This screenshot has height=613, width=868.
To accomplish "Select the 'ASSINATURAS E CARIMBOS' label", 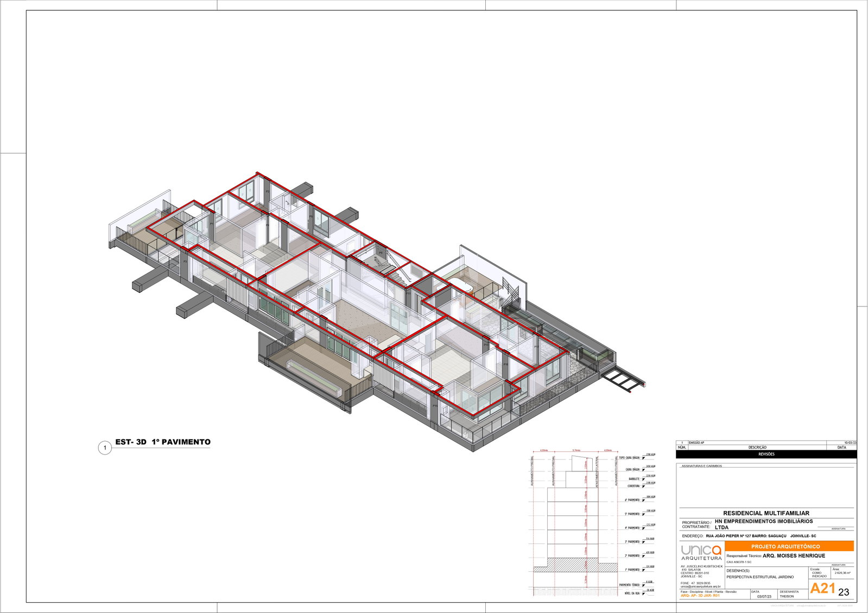I will pyautogui.click(x=702, y=466).
